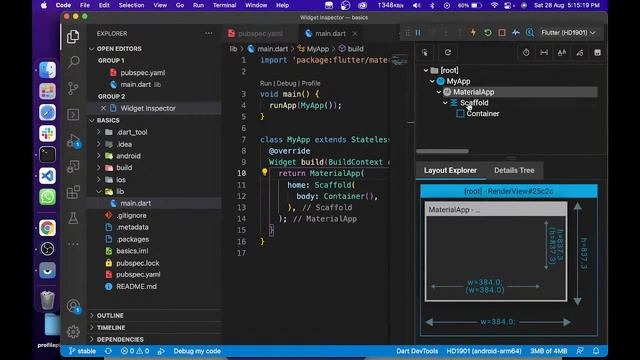Viewport: 640px width, 360px height.
Task: Open the widget inspector search icon in debug toolbar
Action: tap(530, 33)
